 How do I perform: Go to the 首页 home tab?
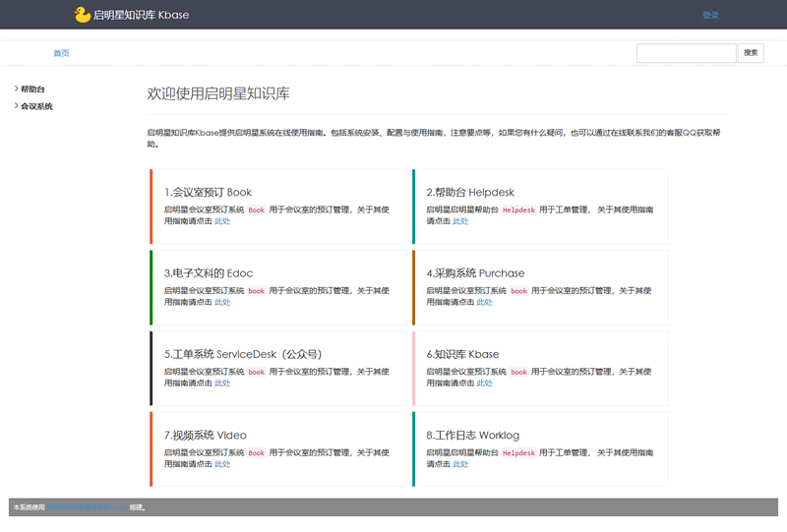[61, 53]
